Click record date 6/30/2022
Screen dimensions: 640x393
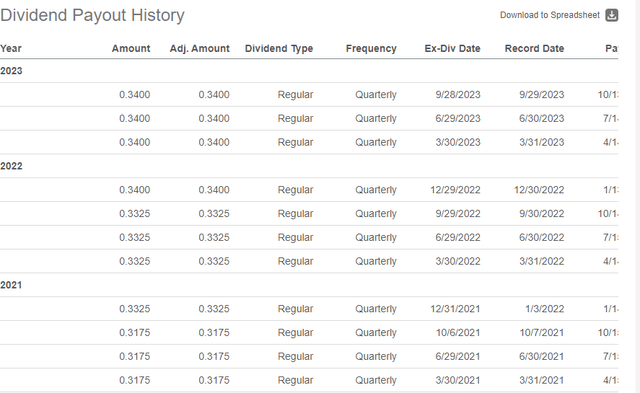[x=542, y=238]
